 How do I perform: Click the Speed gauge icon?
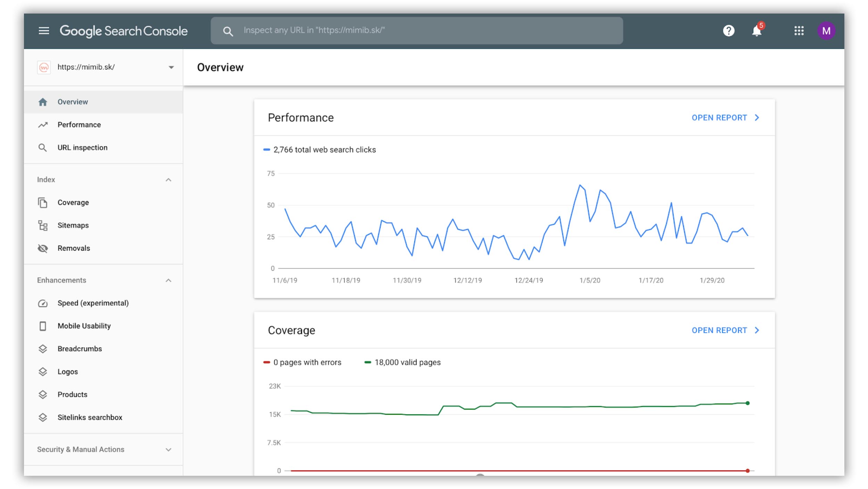point(43,303)
